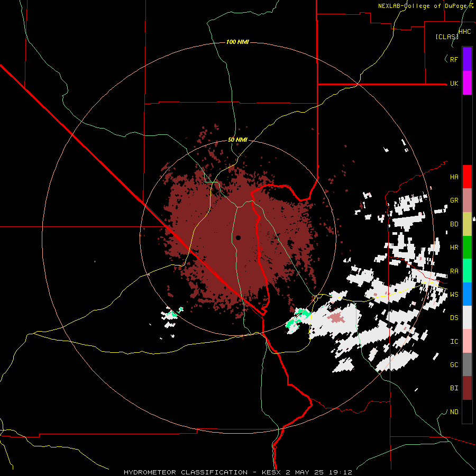476x476 pixels.
Task: Click the ND legend label
Action: [x=454, y=412]
